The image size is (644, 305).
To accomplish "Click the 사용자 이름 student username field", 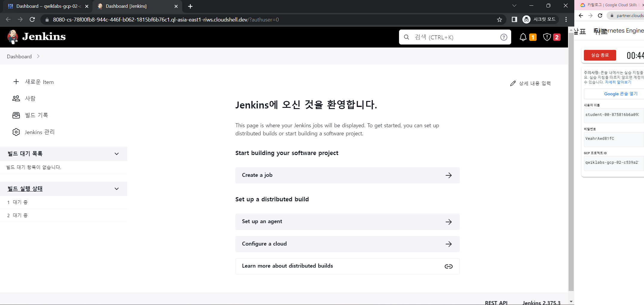I will click(x=614, y=115).
